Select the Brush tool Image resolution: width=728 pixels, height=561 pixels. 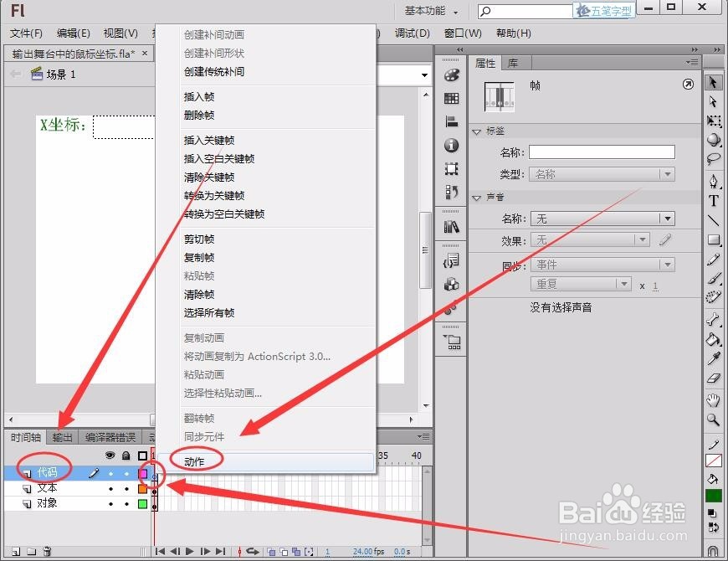713,278
